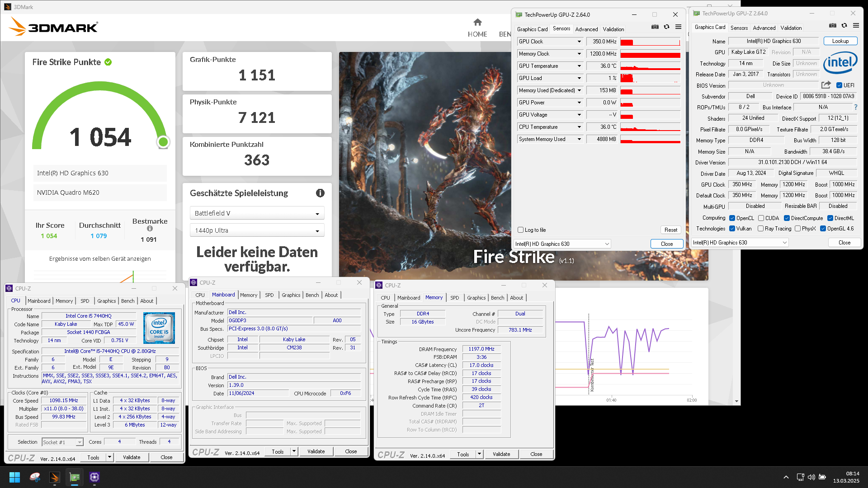Viewport: 868px width, 488px height.
Task: Toggle the Ray Tracing checkbox
Action: pyautogui.click(x=760, y=229)
